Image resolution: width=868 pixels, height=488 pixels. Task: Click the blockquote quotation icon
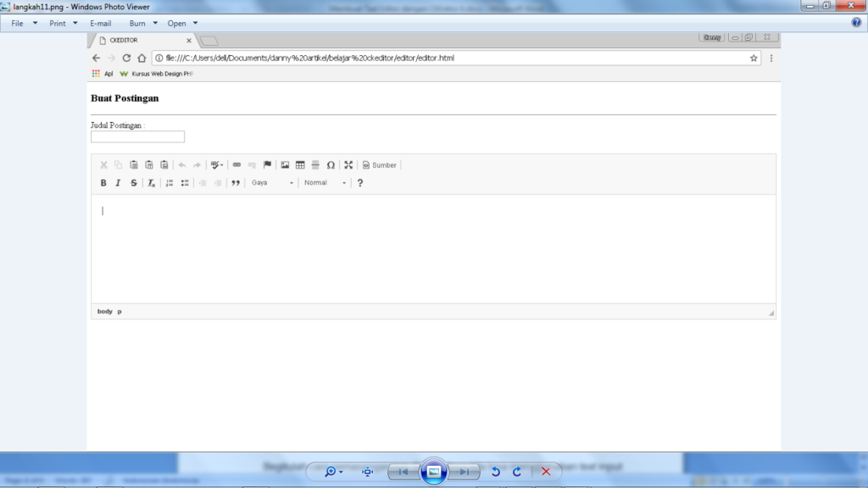pyautogui.click(x=237, y=183)
